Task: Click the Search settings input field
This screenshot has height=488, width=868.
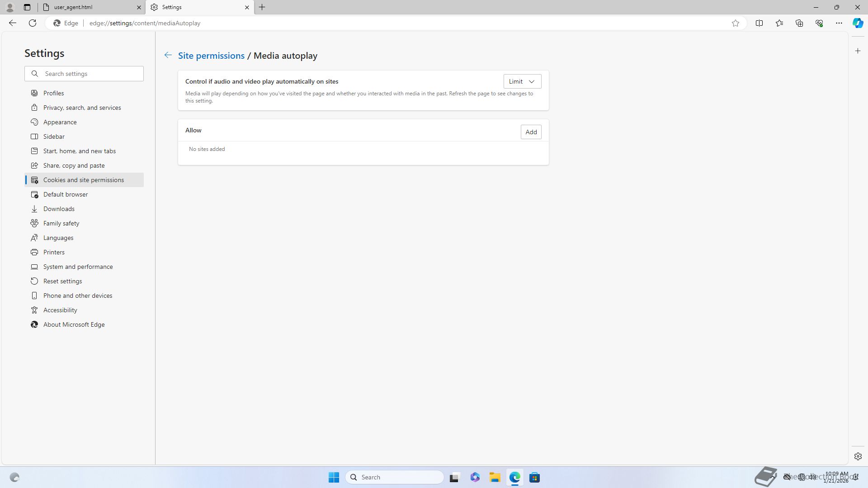Action: point(90,74)
